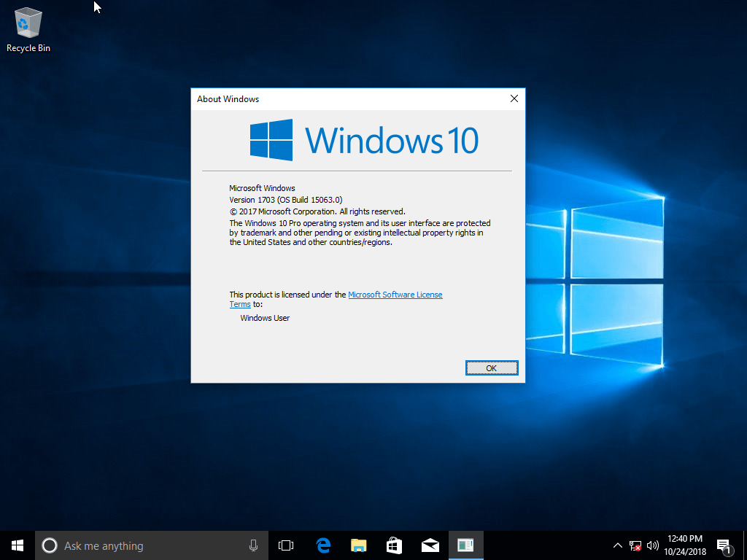
Task: Select the About Windows taskbar button
Action: 466,545
